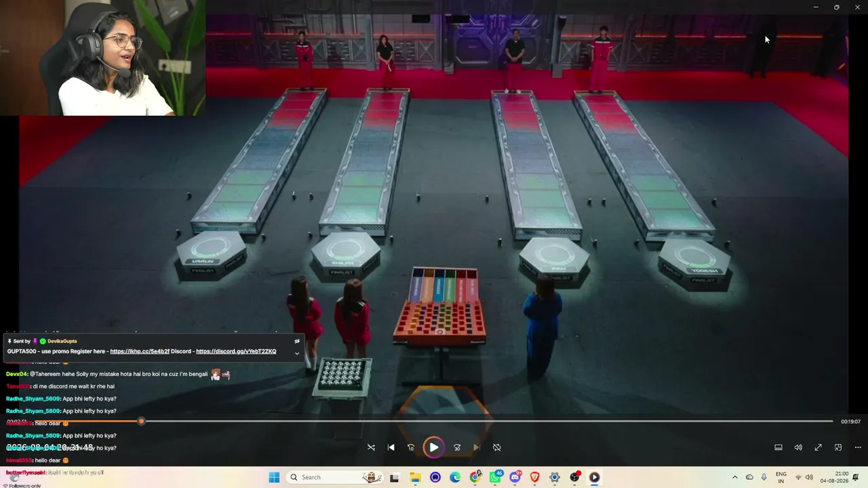The width and height of the screenshot is (868, 488).
Task: Open WhatsApp from the taskbar
Action: 496,477
